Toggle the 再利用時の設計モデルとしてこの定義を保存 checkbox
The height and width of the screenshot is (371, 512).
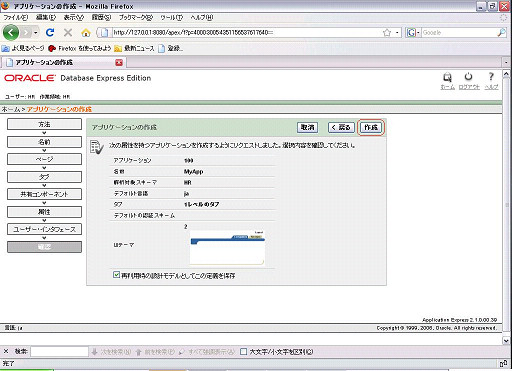tap(116, 275)
